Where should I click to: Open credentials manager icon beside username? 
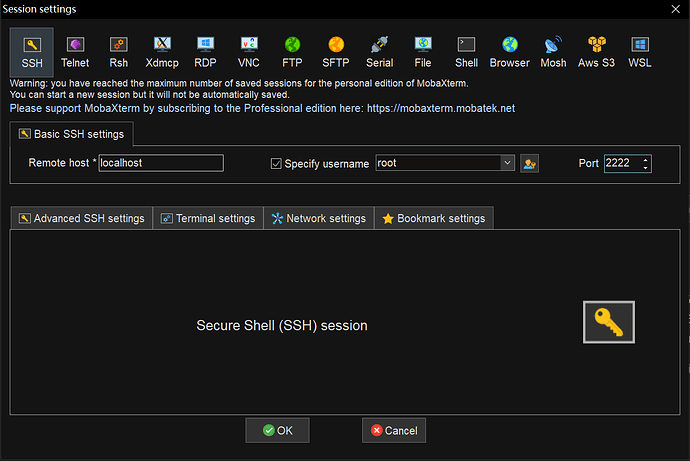click(x=530, y=164)
